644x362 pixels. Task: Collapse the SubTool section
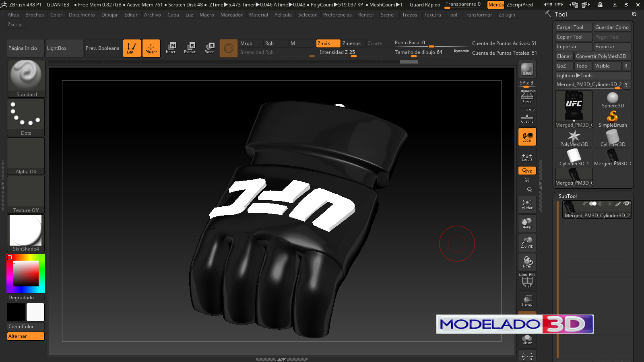pyautogui.click(x=568, y=196)
